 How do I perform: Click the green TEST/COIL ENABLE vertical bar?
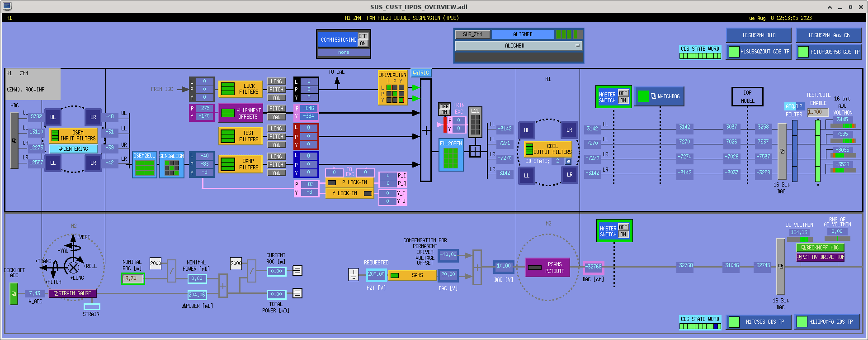817,151
